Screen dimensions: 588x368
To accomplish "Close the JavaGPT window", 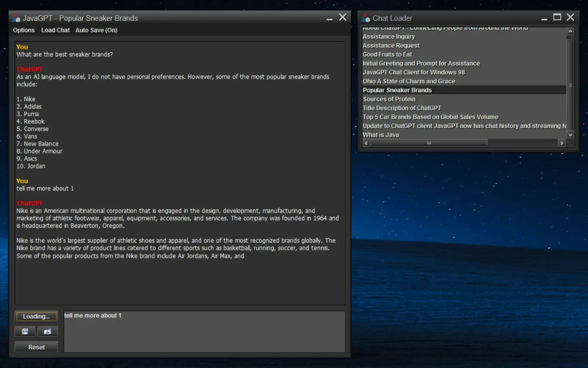I will pos(343,17).
